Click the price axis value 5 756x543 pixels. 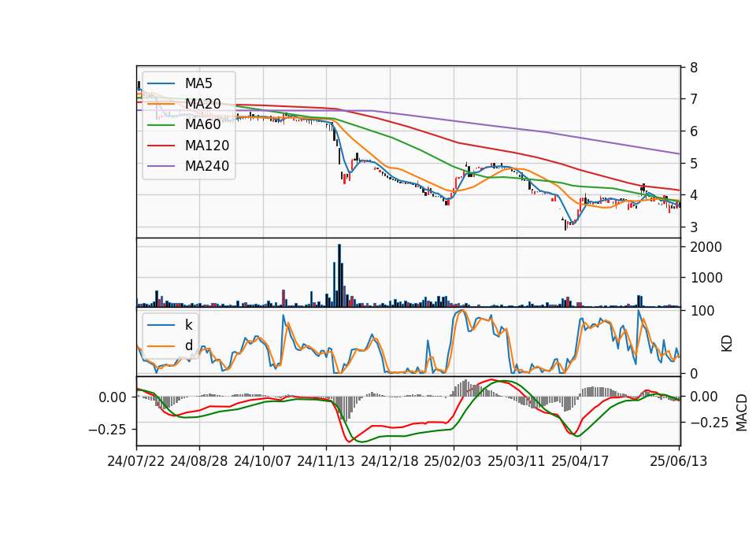(x=694, y=164)
